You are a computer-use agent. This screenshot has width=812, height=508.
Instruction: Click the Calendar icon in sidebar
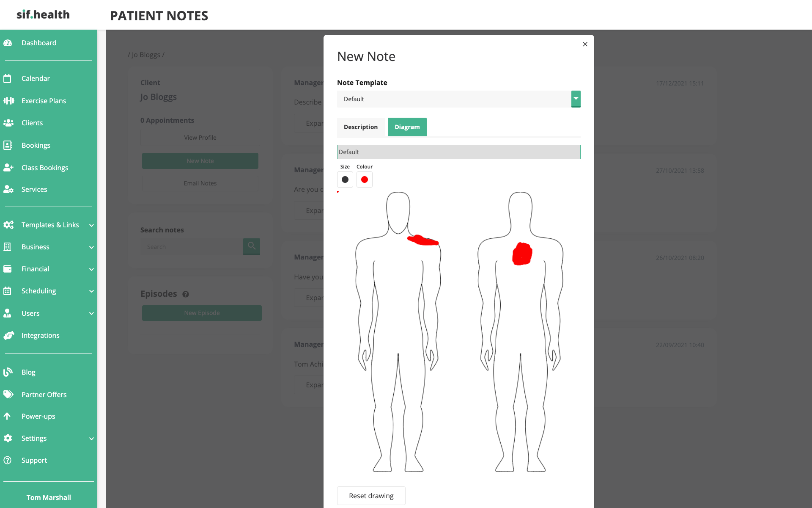tap(7, 78)
